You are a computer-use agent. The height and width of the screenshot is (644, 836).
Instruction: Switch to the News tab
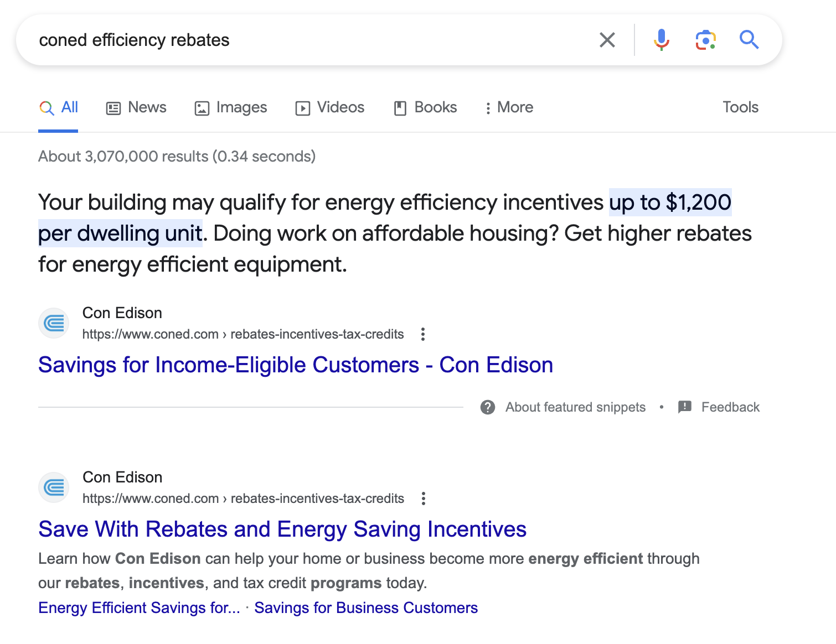pyautogui.click(x=136, y=107)
